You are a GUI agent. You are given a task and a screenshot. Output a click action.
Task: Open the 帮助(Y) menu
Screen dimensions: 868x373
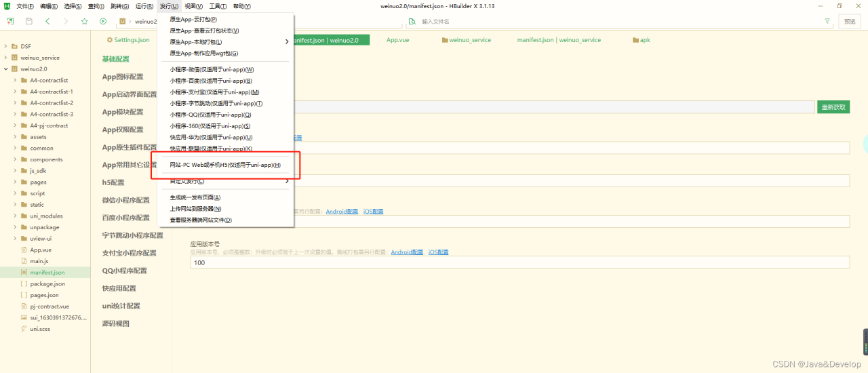pos(241,6)
